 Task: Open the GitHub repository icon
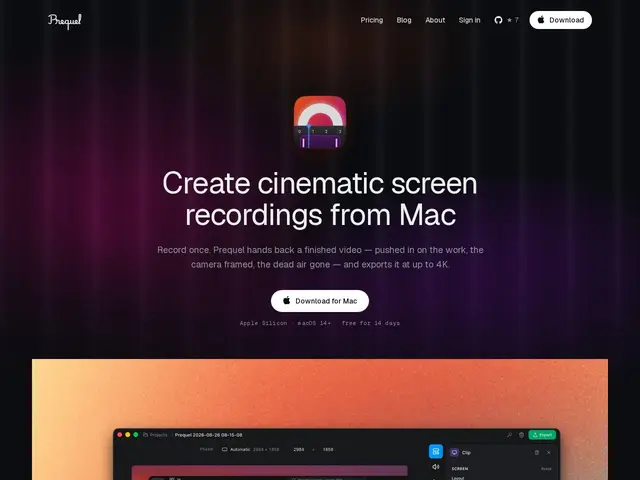[x=498, y=20]
